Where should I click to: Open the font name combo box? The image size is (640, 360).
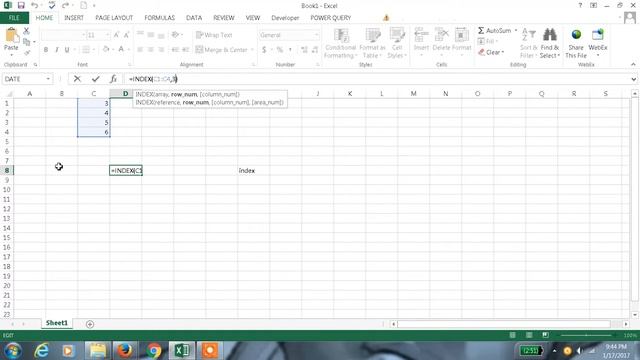coord(63,35)
